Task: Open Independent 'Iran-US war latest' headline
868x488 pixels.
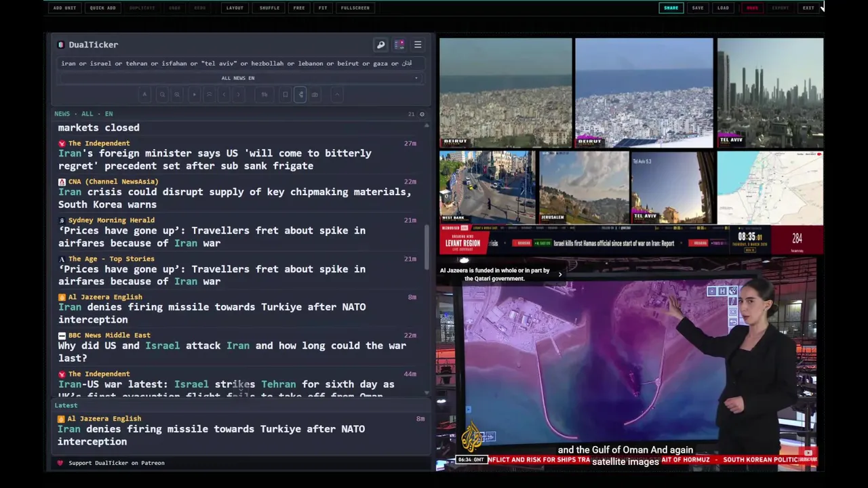Action: coord(226,390)
